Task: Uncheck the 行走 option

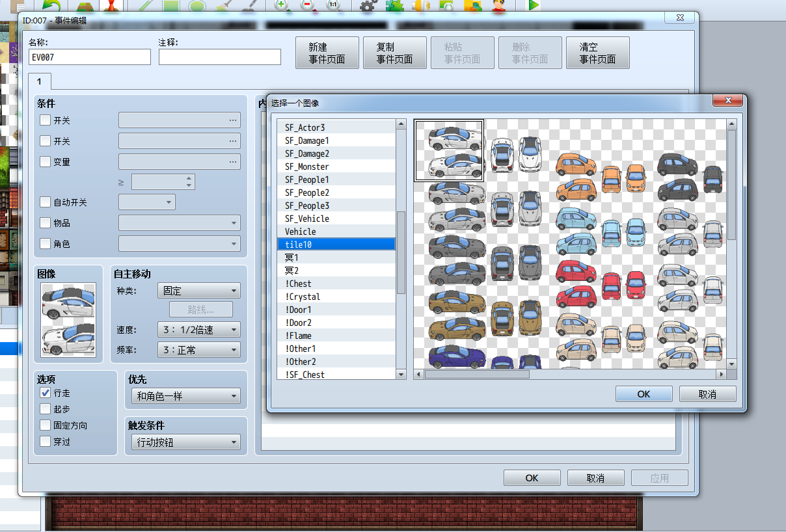Action: [45, 393]
